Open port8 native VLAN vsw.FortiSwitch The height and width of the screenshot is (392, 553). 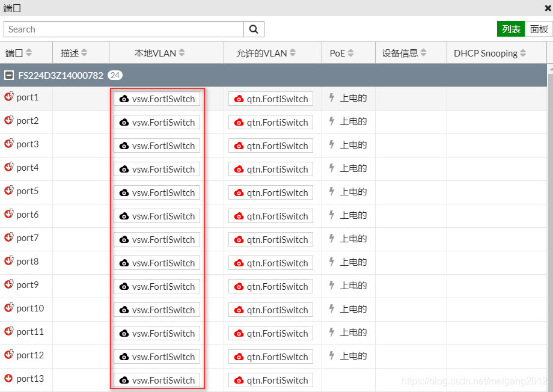[157, 263]
